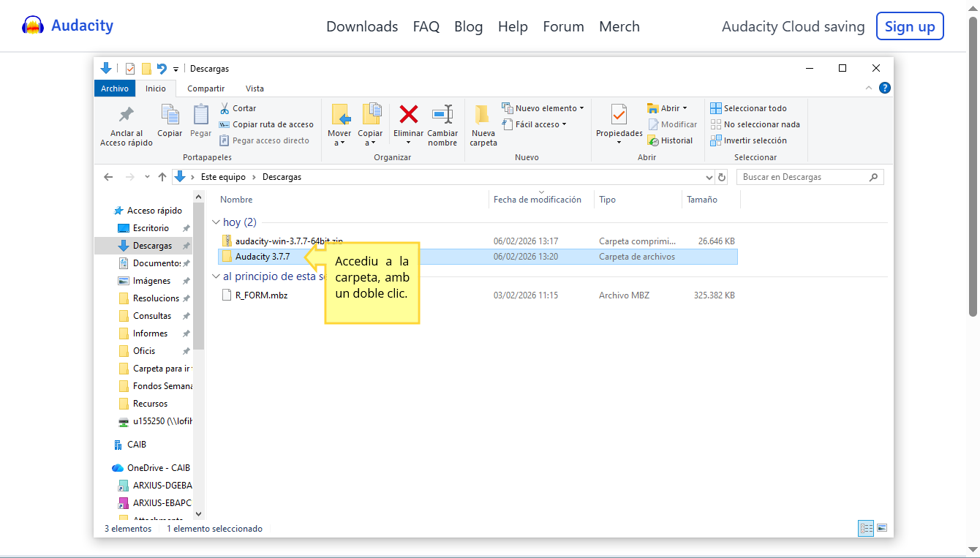Open Propiedades in the ribbon
This screenshot has width=980, height=558.
click(x=619, y=115)
